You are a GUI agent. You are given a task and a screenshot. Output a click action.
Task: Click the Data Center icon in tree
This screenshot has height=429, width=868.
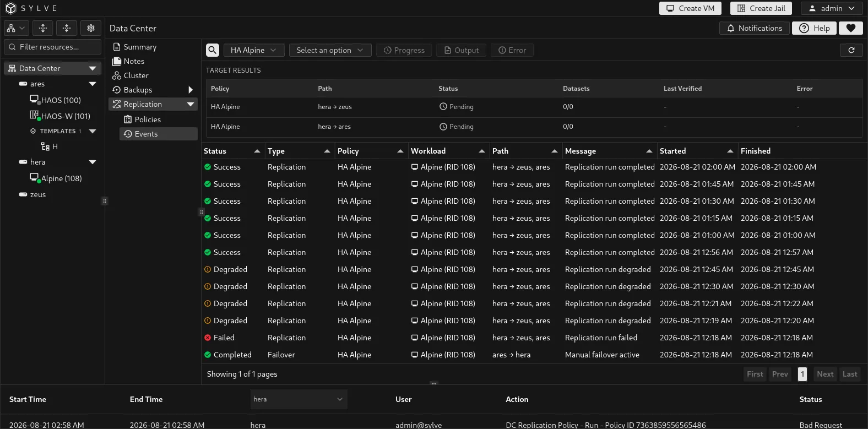click(x=12, y=68)
